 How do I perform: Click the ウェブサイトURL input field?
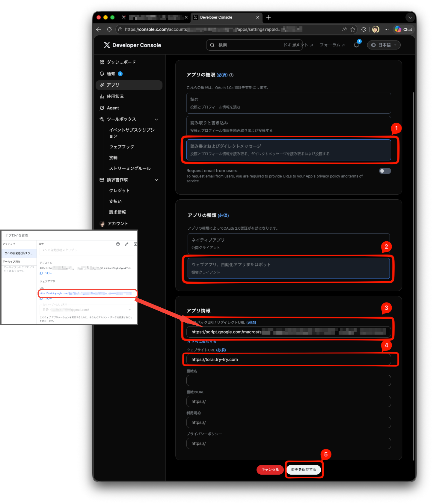[289, 359]
